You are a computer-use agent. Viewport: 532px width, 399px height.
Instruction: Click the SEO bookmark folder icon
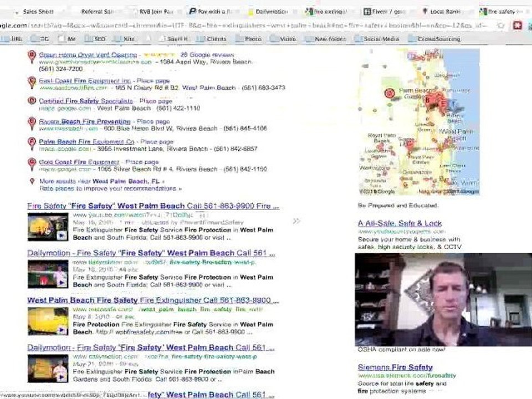tap(89, 39)
